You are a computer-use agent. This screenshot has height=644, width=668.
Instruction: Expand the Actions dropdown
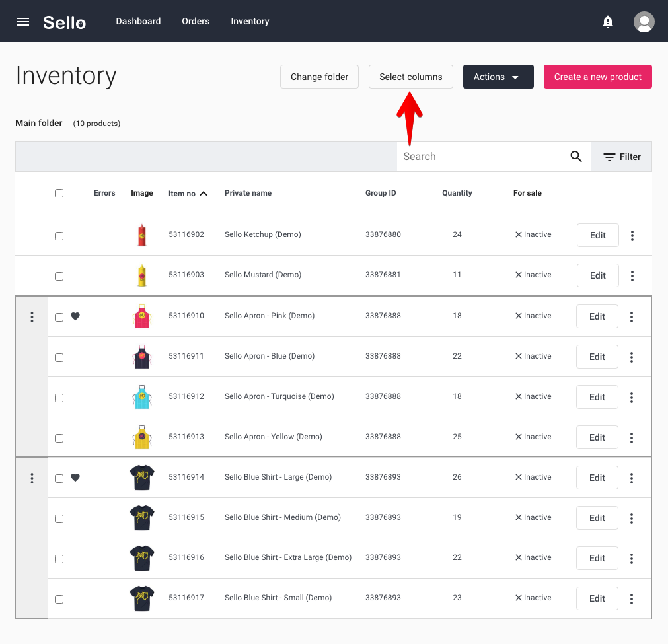[x=498, y=77]
